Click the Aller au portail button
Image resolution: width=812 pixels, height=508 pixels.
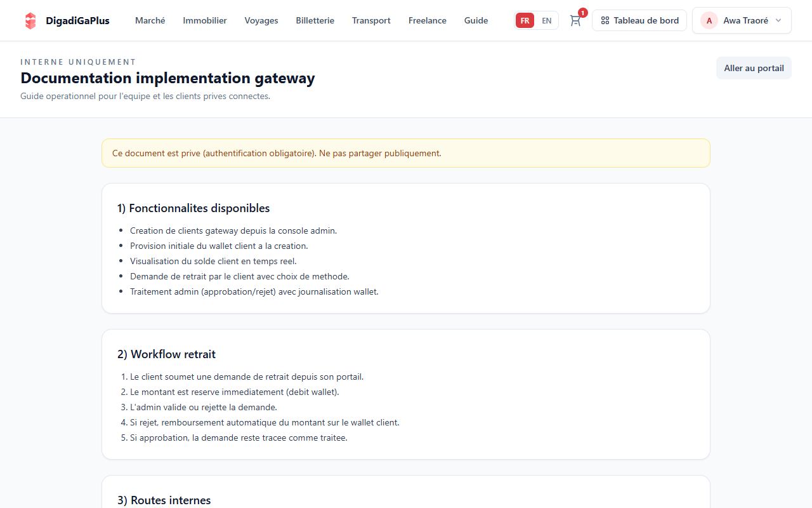click(x=754, y=68)
